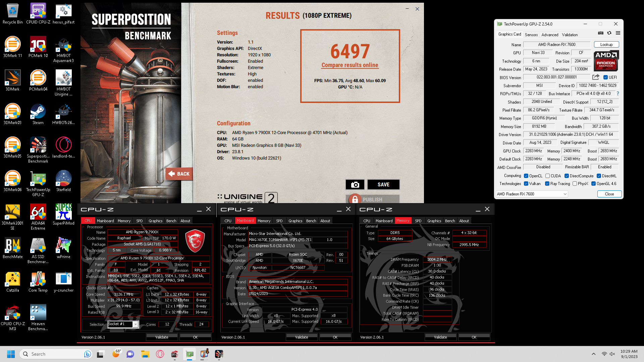
Task: Click PUBLISH button in Superposition
Action: [372, 199]
